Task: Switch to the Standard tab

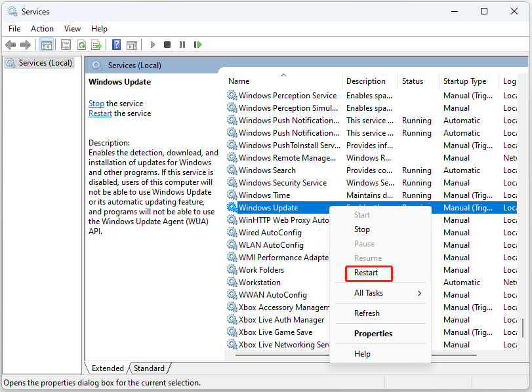Action: pos(149,368)
